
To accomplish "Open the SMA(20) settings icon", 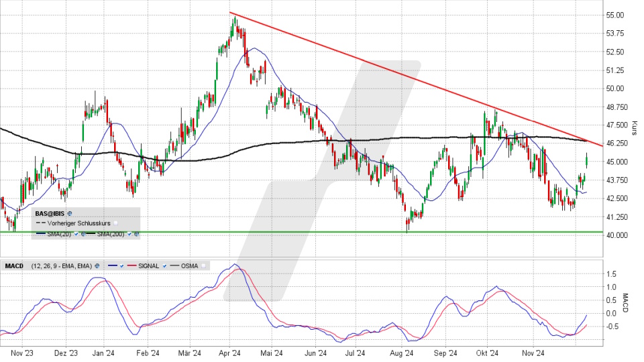I will (x=82, y=234).
